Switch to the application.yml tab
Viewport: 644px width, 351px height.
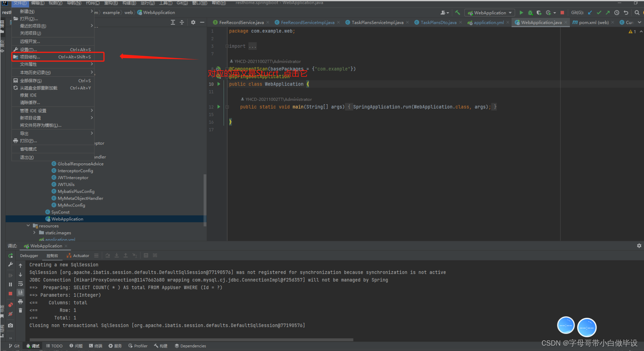click(x=488, y=23)
